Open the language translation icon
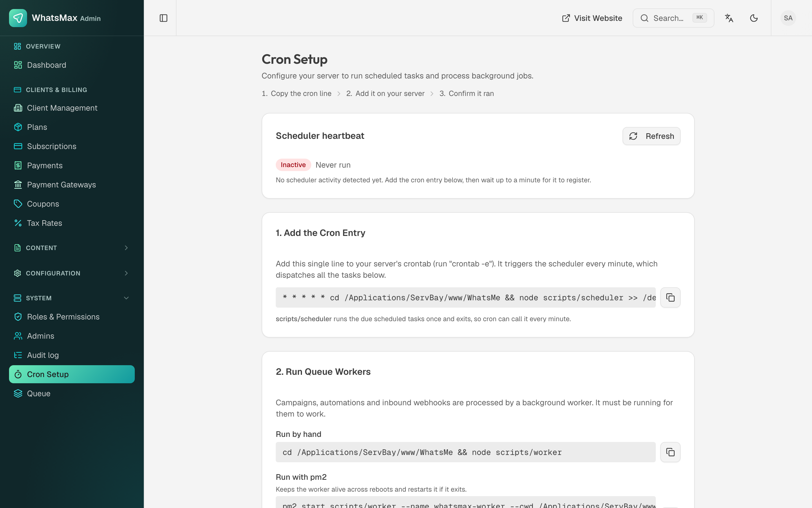The height and width of the screenshot is (508, 812). (729, 18)
